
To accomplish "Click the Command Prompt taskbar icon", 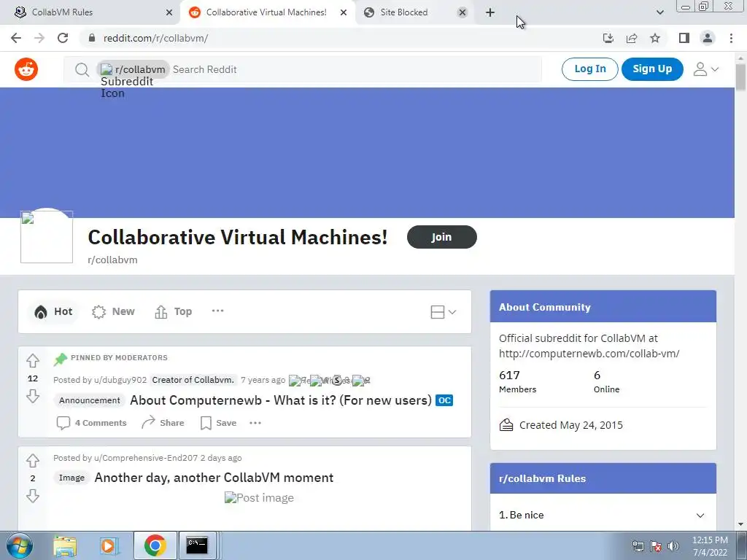I will tap(197, 545).
